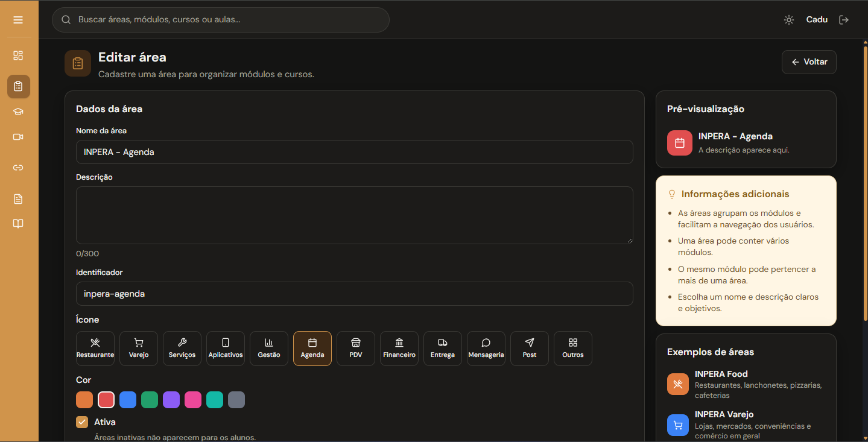Open the clipboard areas icon in sidebar
Image resolution: width=868 pixels, height=442 pixels.
click(18, 86)
